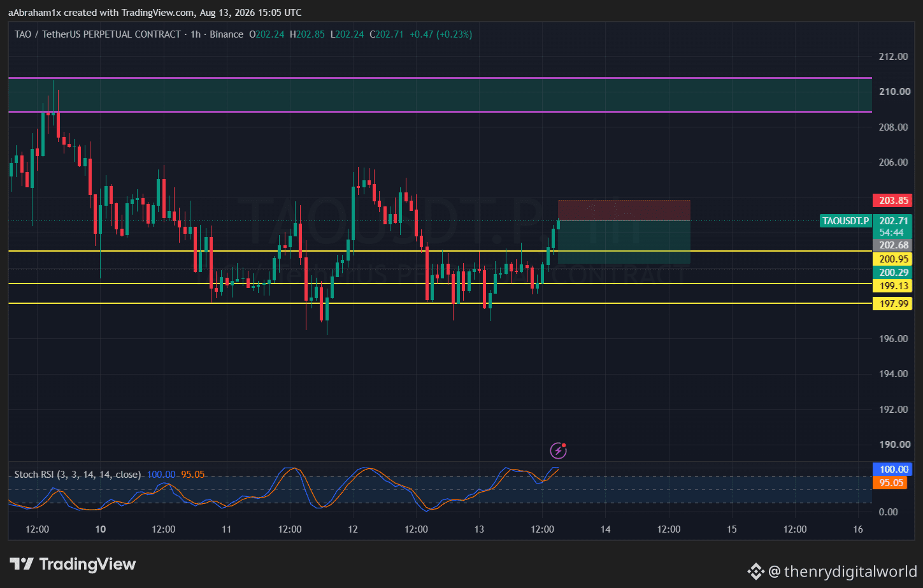Click date 15 on the time axis
The image size is (923, 588).
click(732, 529)
